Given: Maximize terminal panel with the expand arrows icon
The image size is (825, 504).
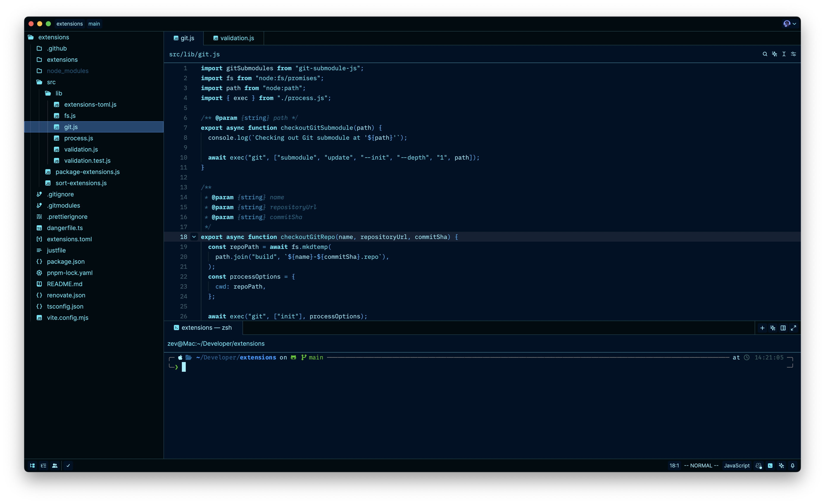Looking at the screenshot, I should click(x=794, y=328).
